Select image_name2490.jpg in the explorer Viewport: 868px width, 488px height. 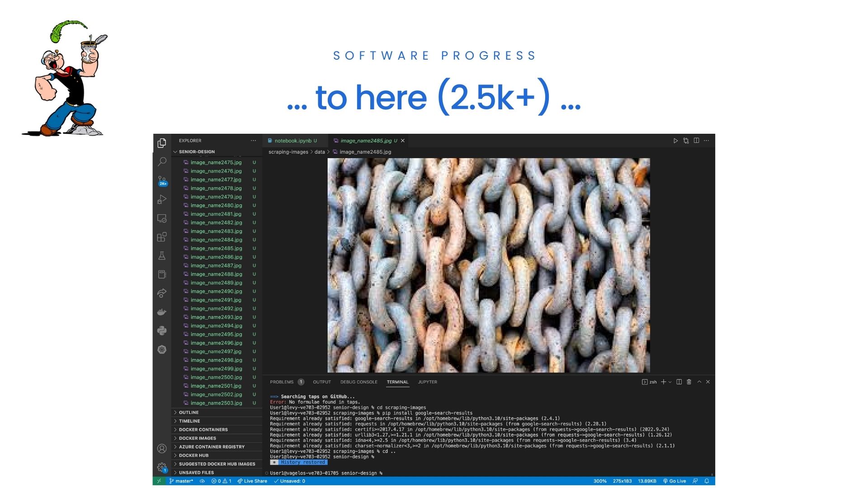pyautogui.click(x=216, y=291)
